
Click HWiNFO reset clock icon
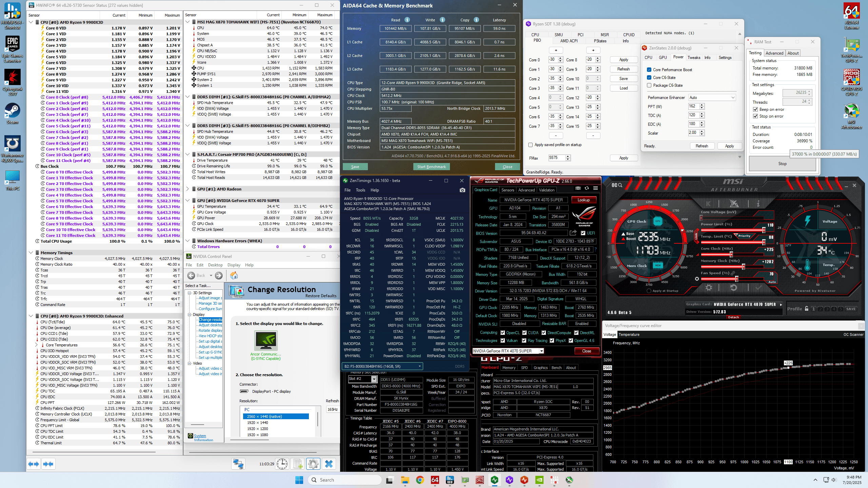282,464
